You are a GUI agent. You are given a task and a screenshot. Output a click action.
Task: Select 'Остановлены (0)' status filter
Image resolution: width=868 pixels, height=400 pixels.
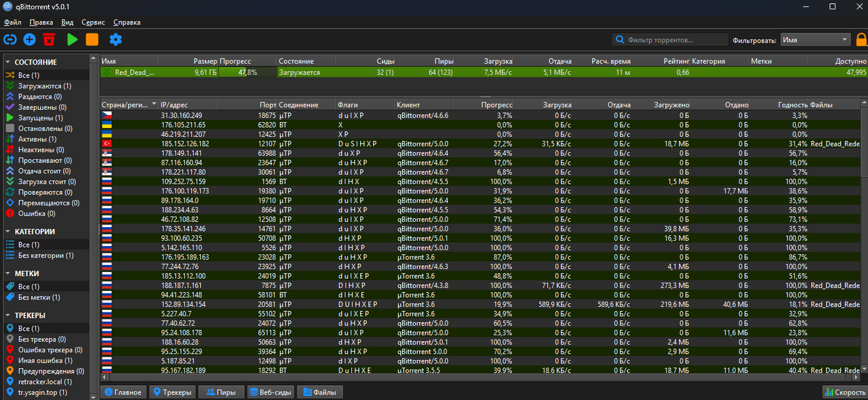click(46, 128)
